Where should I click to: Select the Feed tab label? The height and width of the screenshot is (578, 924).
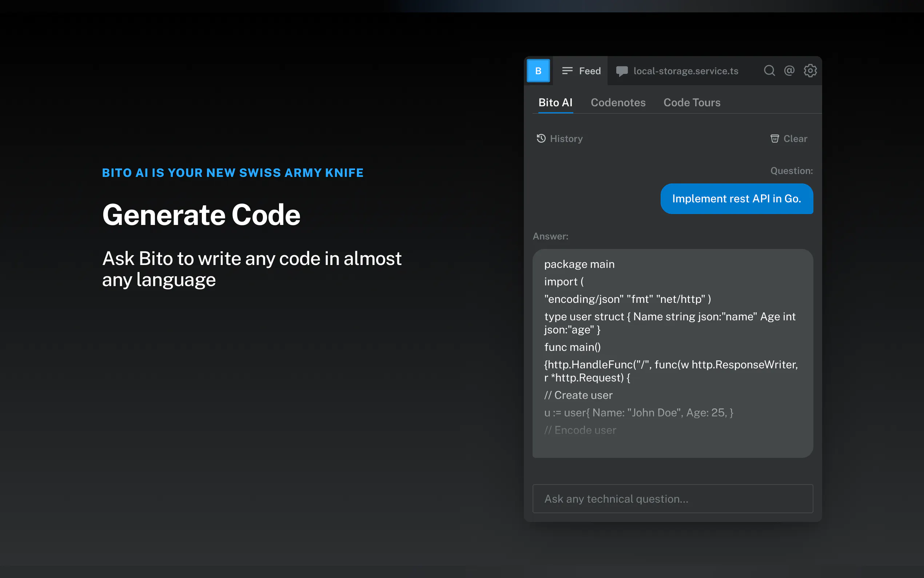[x=590, y=71]
